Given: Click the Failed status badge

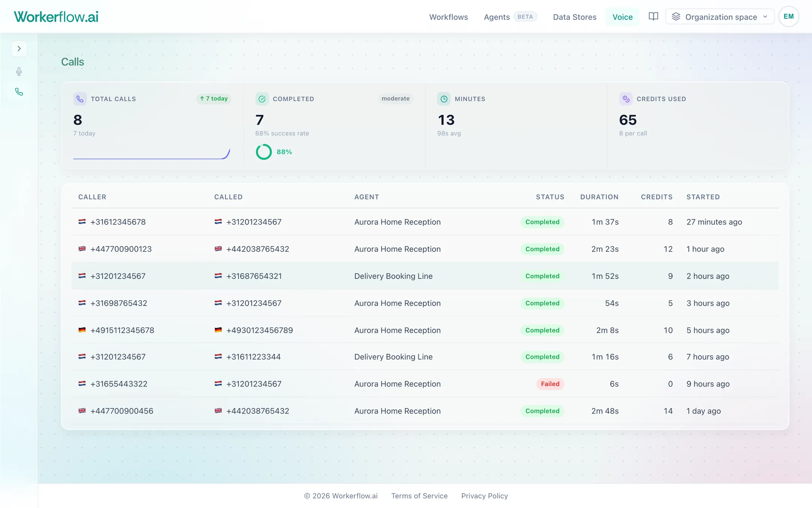Looking at the screenshot, I should tap(550, 384).
